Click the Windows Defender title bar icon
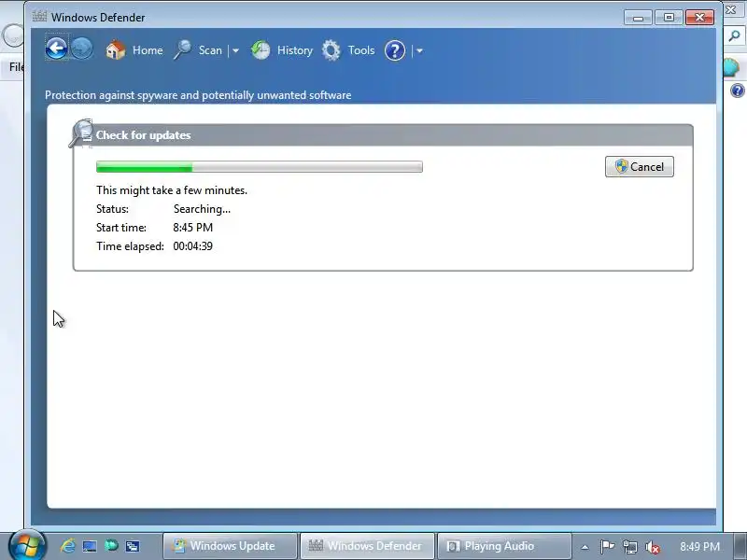747x560 pixels. [x=39, y=17]
